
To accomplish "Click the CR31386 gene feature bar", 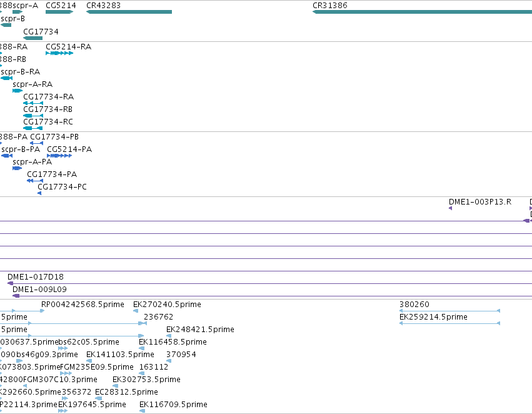I will pyautogui.click(x=422, y=12).
